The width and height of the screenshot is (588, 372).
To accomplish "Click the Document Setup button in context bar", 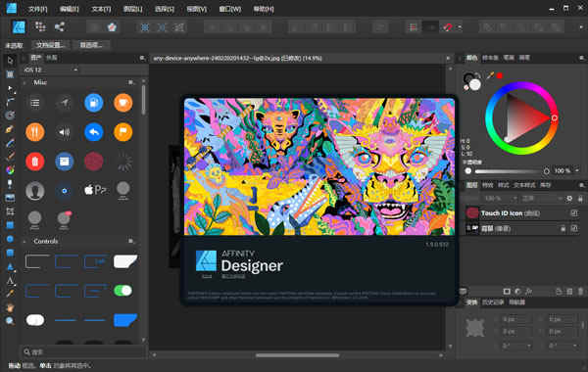I will (x=50, y=45).
